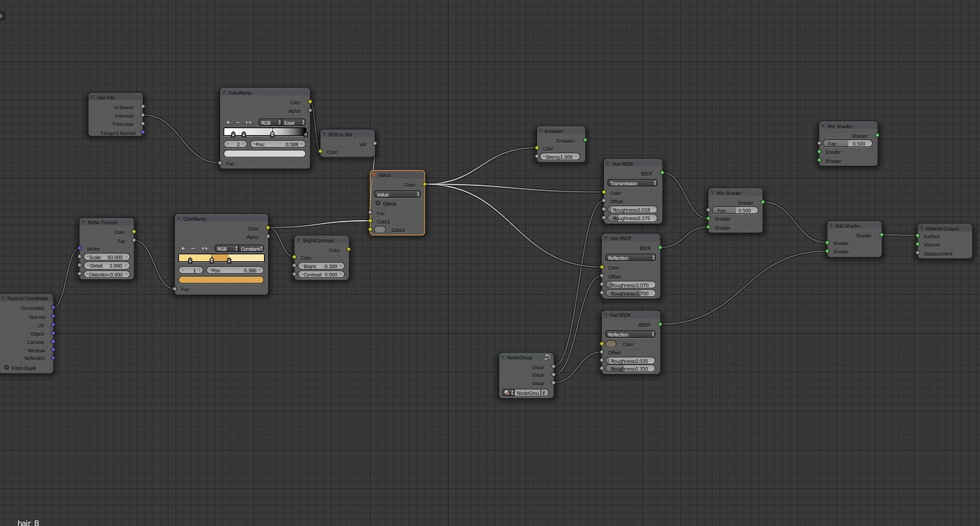
Task: Collapse the Noise Texture node
Action: click(84, 222)
